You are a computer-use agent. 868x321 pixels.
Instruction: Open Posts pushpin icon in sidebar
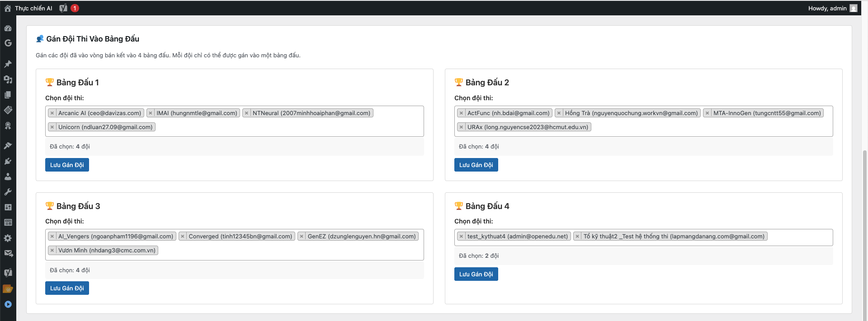click(x=8, y=64)
